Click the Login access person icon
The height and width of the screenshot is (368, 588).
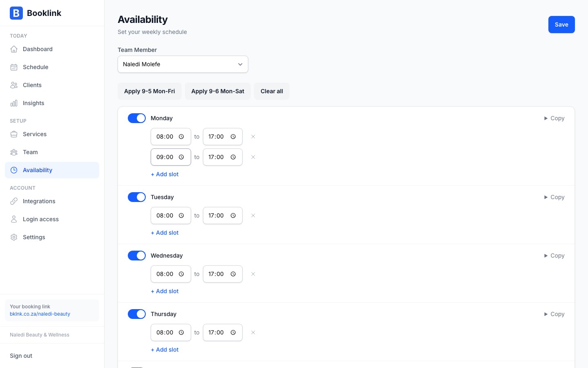click(x=14, y=219)
